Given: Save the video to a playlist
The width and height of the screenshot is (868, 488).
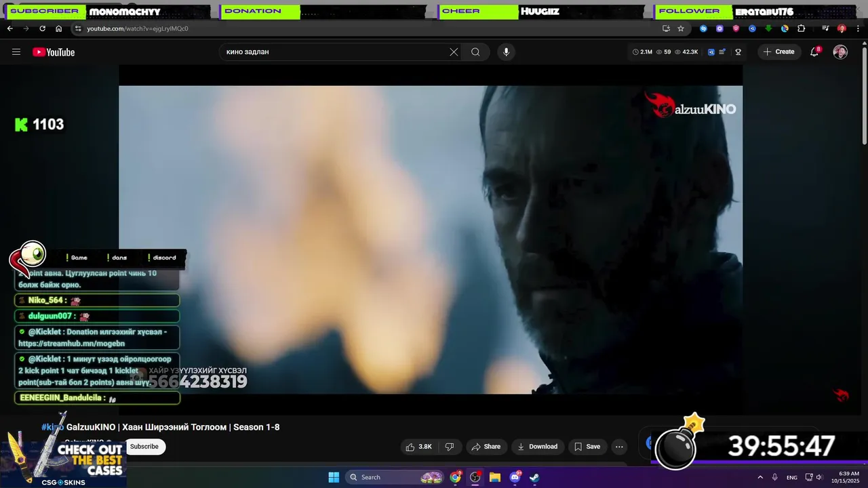Looking at the screenshot, I should [x=587, y=447].
